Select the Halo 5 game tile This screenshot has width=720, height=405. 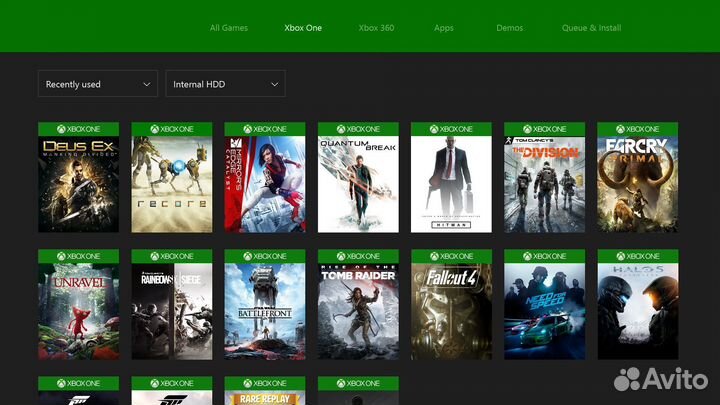[638, 304]
